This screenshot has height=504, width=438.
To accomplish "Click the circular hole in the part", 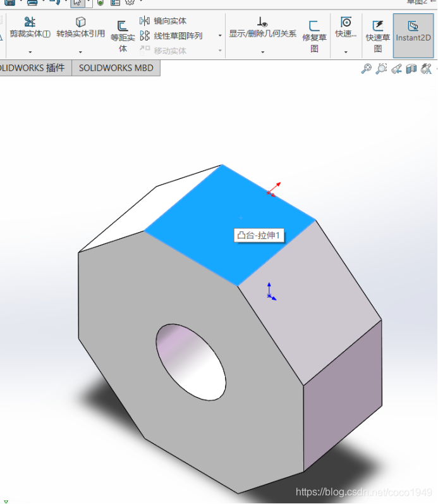I will tap(191, 362).
